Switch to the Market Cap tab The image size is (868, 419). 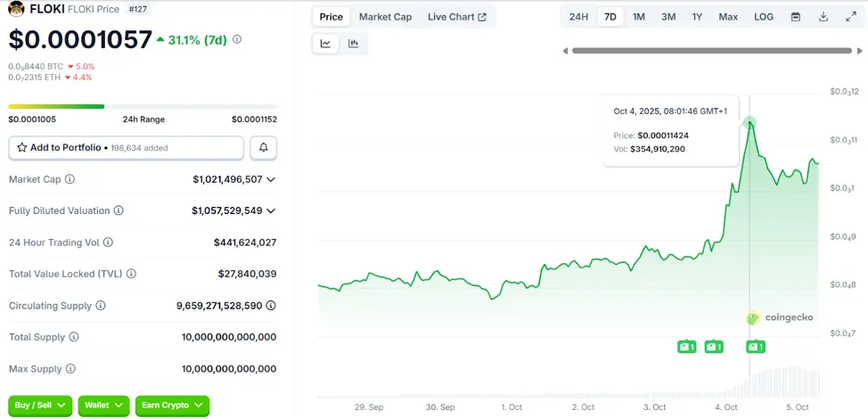(x=385, y=17)
